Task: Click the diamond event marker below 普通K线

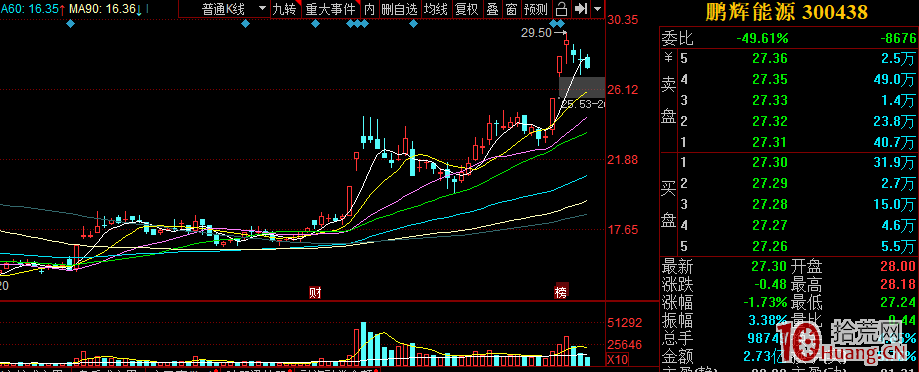Action: [246, 23]
